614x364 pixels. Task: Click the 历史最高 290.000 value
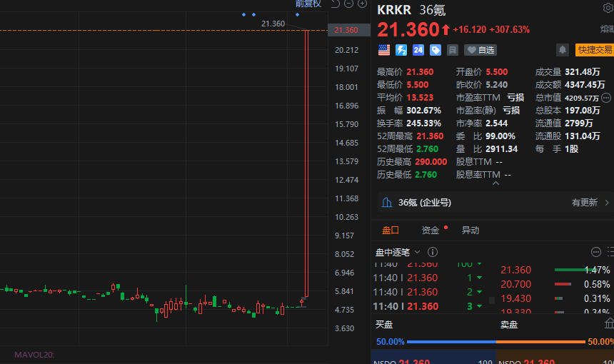click(x=431, y=161)
